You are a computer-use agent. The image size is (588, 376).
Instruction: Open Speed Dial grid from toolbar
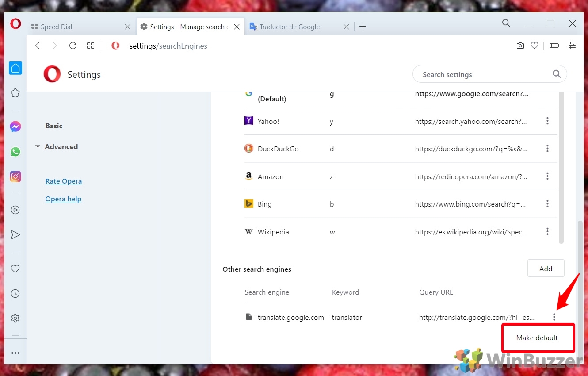pyautogui.click(x=91, y=46)
